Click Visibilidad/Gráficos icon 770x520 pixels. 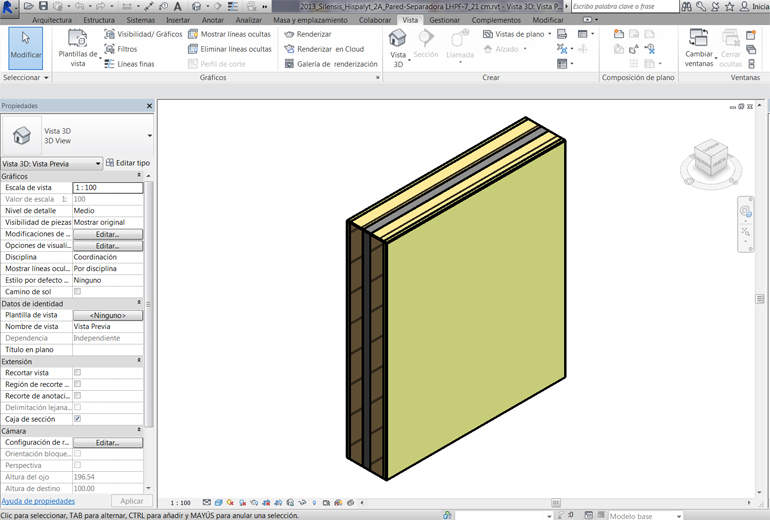pyautogui.click(x=110, y=34)
